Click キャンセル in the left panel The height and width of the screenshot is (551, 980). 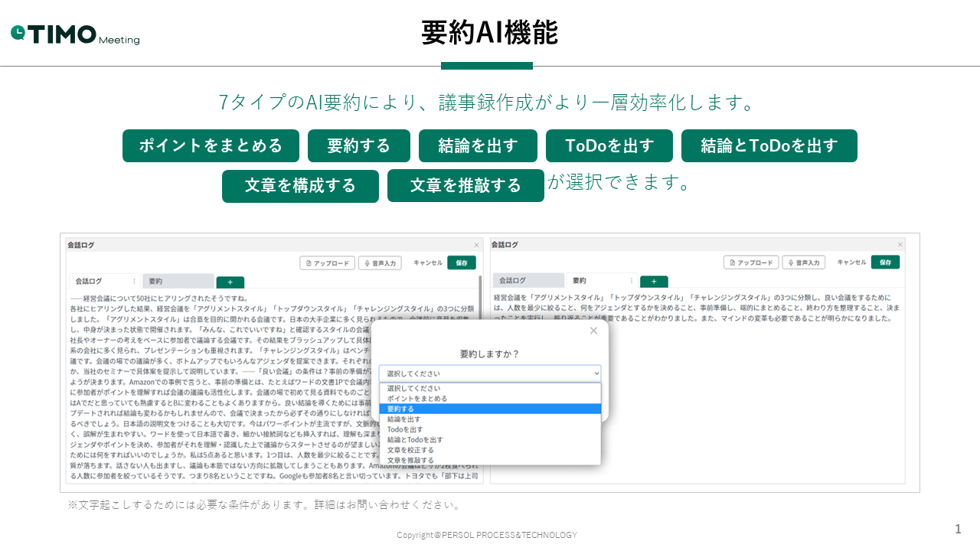(x=428, y=262)
